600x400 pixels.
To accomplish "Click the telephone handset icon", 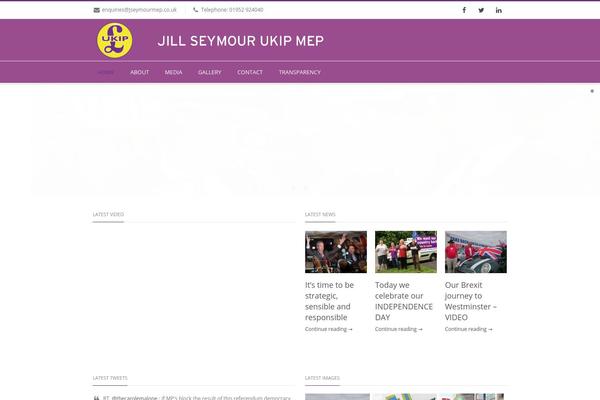I will pos(196,10).
